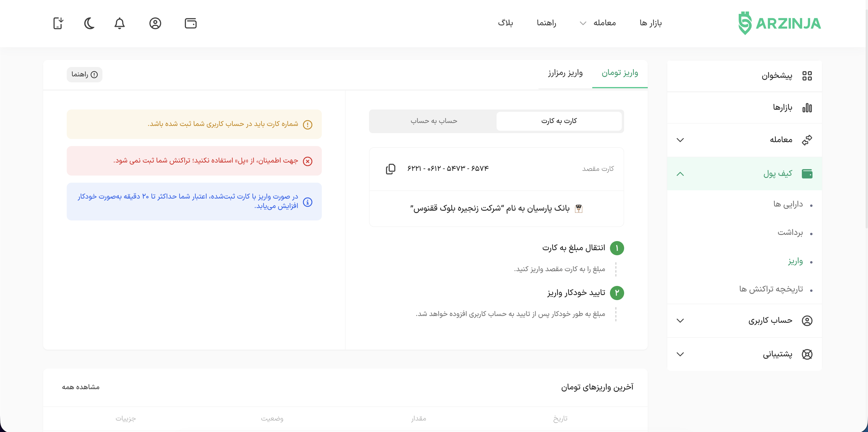Click the بازارها bar chart icon

pyautogui.click(x=807, y=108)
